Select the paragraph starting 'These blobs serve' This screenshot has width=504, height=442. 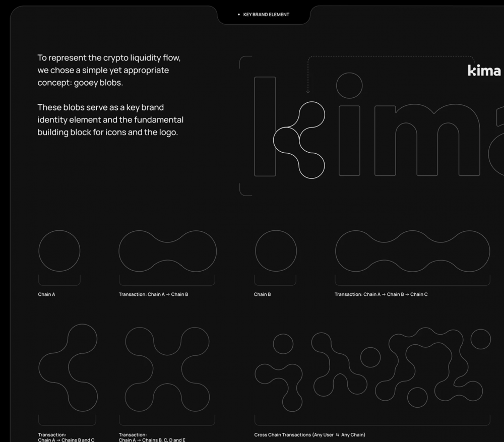point(110,120)
